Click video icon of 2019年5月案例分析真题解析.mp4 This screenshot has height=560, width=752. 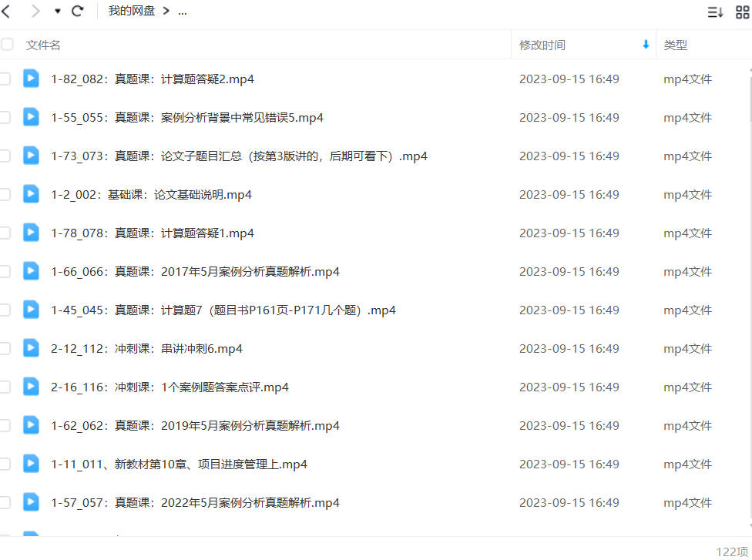[31, 424]
